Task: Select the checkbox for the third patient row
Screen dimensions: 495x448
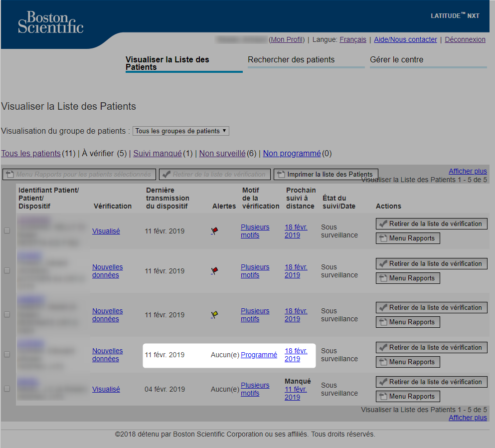Action: [x=7, y=314]
